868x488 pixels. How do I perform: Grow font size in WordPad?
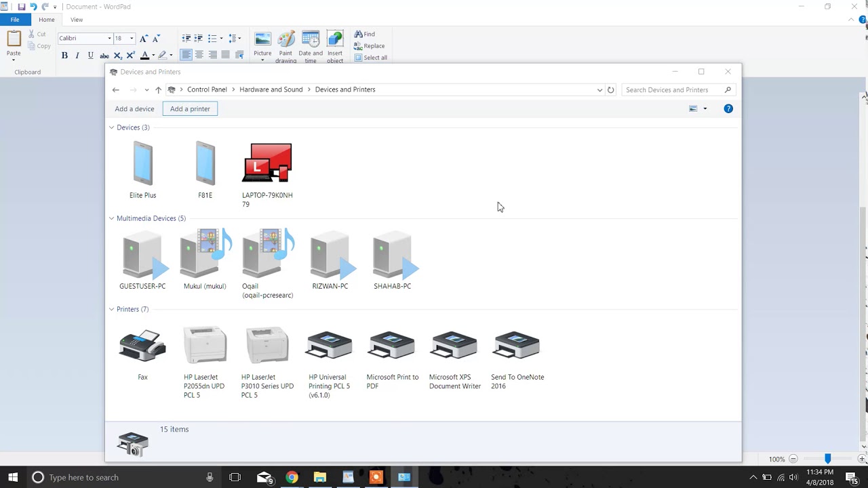coord(143,39)
